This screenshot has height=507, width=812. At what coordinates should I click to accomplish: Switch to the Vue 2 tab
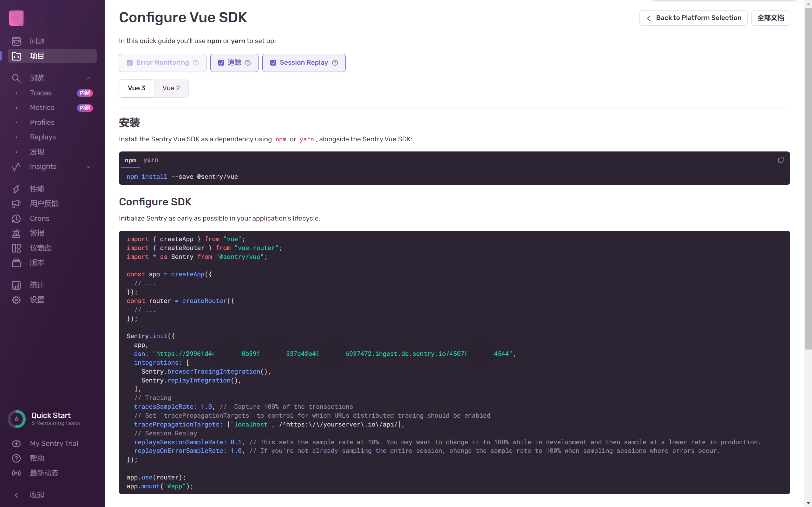click(171, 88)
